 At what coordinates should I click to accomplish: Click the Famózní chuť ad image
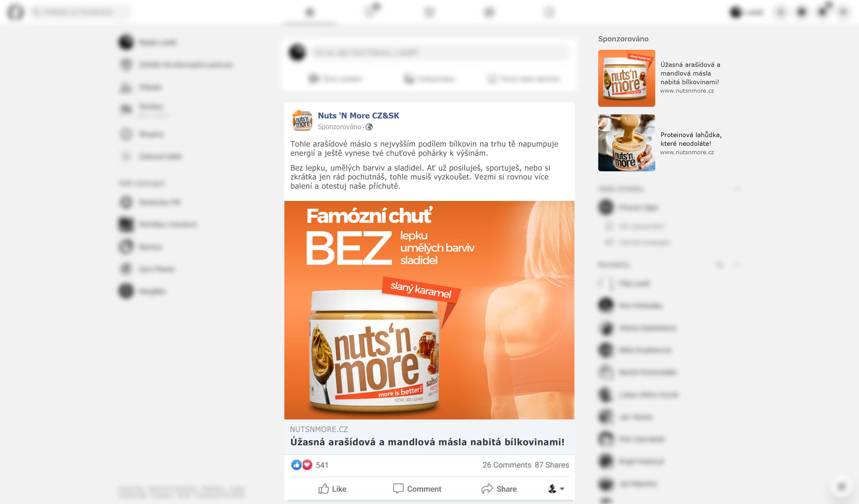(x=429, y=310)
